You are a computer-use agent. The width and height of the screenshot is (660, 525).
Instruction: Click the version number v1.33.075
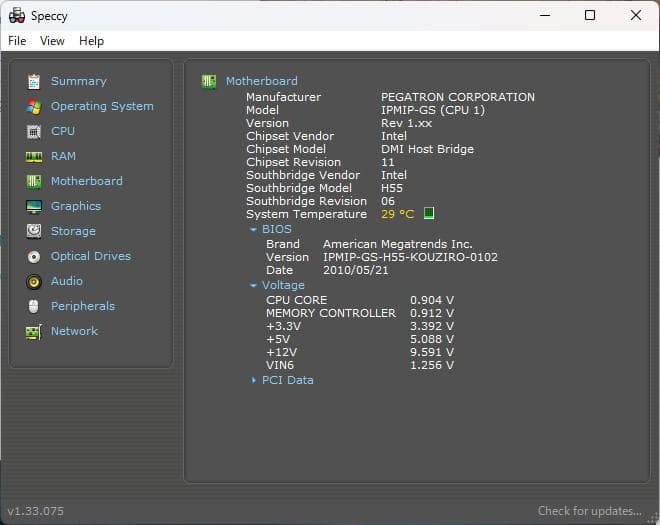pyautogui.click(x=36, y=511)
